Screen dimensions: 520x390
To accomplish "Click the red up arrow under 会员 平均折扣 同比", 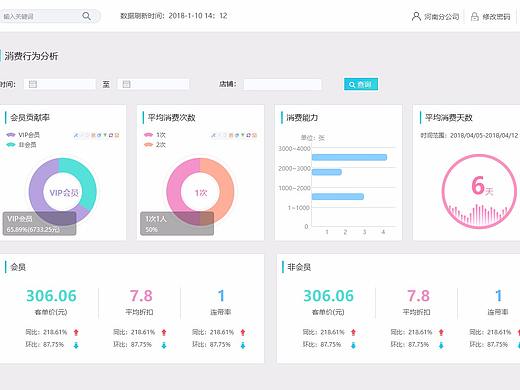I will [x=164, y=332].
